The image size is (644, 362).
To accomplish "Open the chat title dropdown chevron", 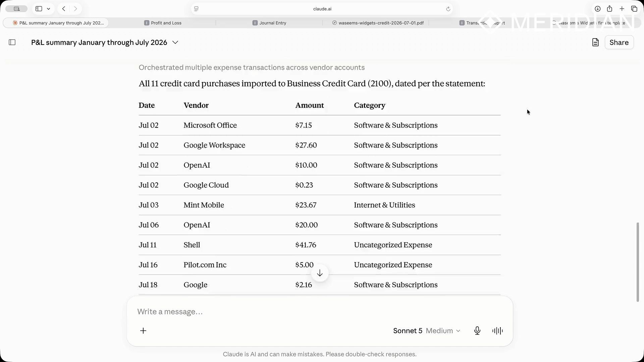I will 175,42.
